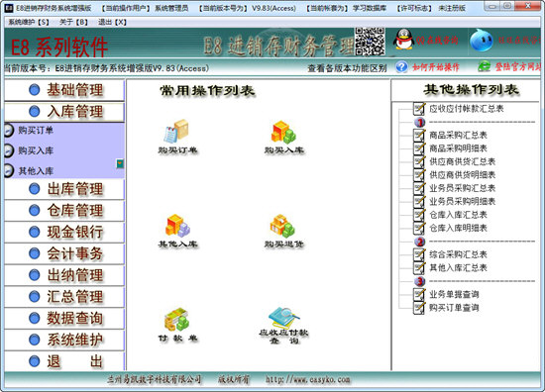545x392 pixels.
Task: Click the report icon beside 应收应付帐款汇总表
Action: 419,109
